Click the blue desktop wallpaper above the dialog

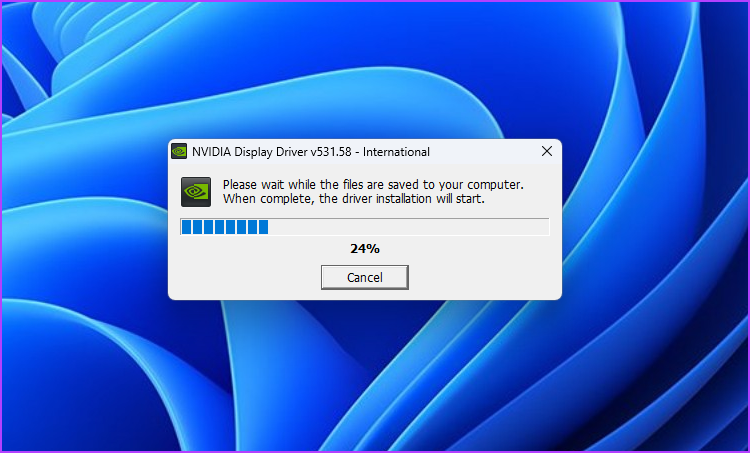coord(364,72)
